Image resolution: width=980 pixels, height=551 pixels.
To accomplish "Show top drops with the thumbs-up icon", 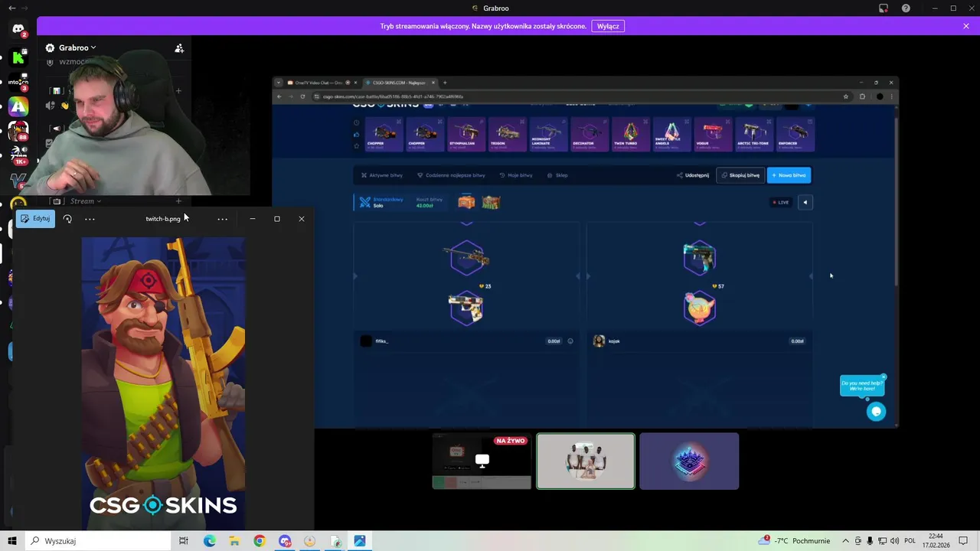I will (x=356, y=135).
